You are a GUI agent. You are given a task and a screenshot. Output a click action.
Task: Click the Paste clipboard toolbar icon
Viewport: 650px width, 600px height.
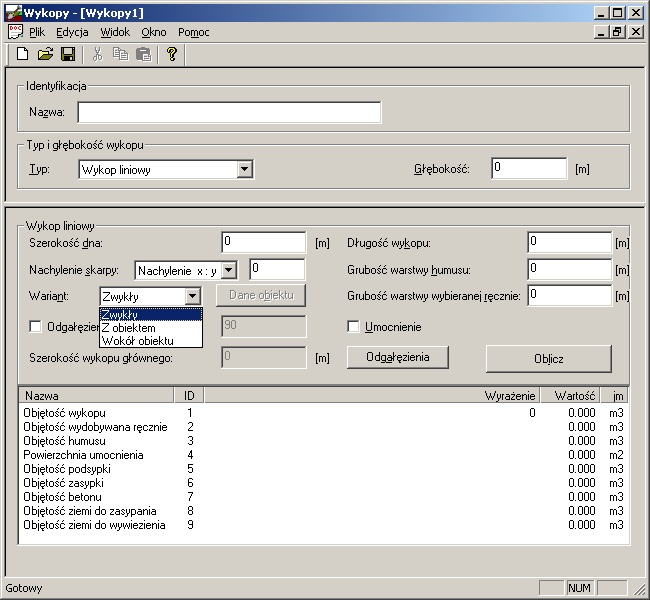[143, 54]
